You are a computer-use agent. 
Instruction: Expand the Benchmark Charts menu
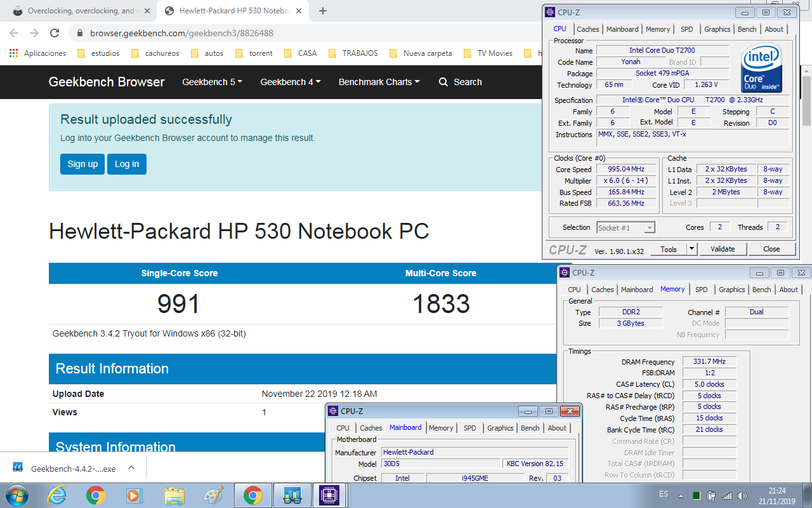coord(379,82)
